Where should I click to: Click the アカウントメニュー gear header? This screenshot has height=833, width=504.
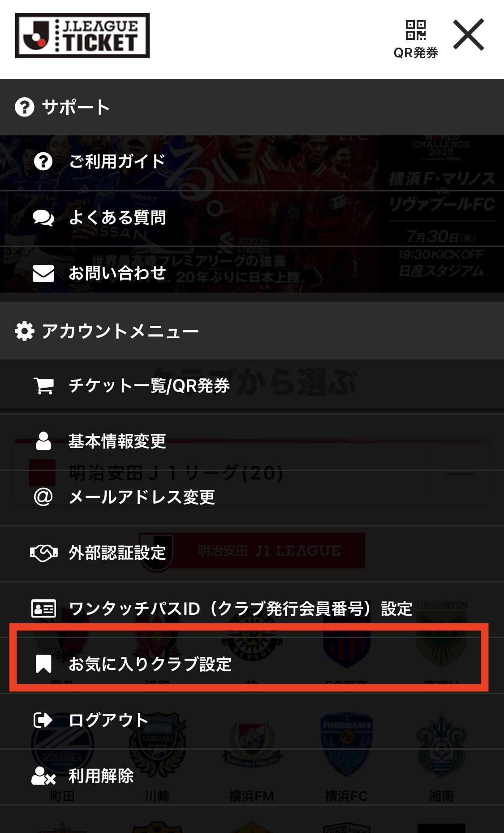tap(252, 331)
